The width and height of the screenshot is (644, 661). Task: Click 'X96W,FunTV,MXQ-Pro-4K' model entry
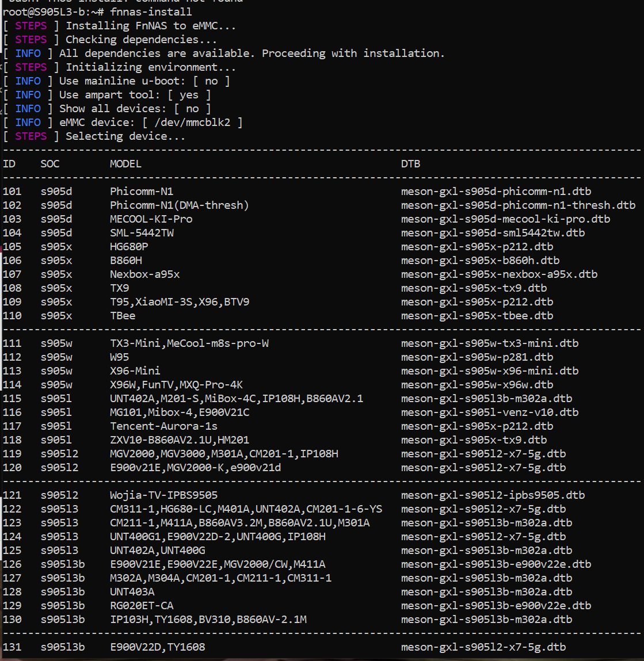[x=176, y=385]
